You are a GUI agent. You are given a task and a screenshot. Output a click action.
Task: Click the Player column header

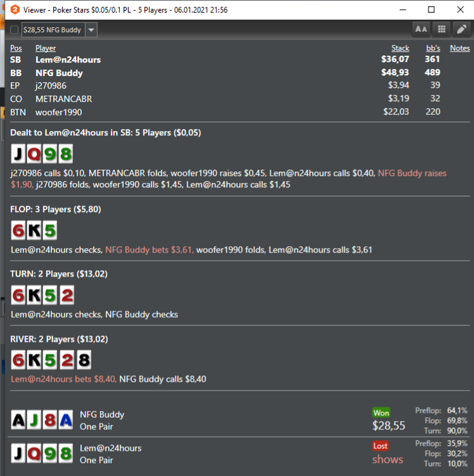46,48
